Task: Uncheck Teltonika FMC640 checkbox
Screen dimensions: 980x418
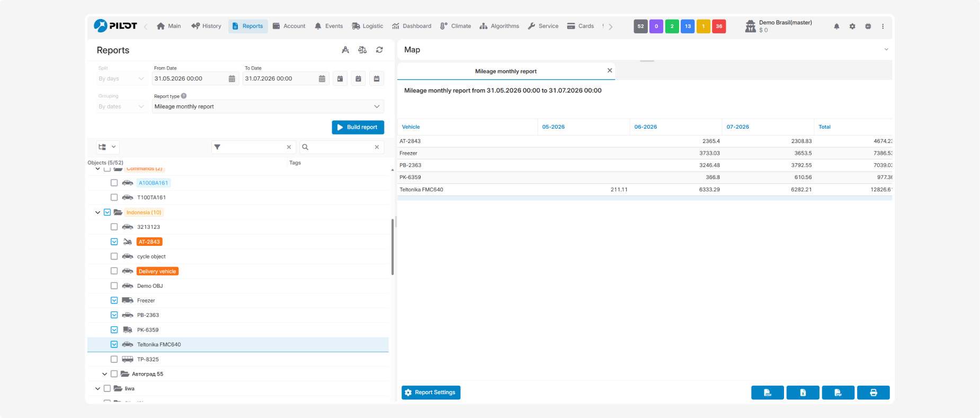Action: point(114,344)
